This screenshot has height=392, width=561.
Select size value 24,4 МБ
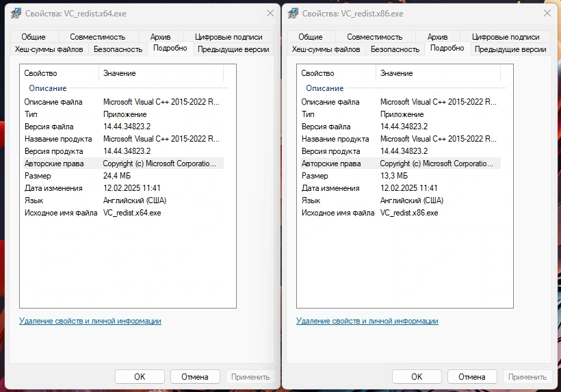[117, 176]
